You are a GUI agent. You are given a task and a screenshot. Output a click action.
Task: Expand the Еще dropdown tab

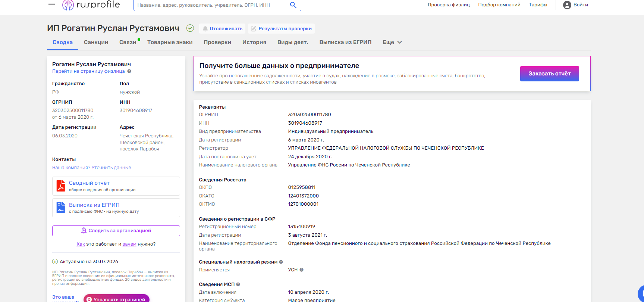click(x=392, y=42)
